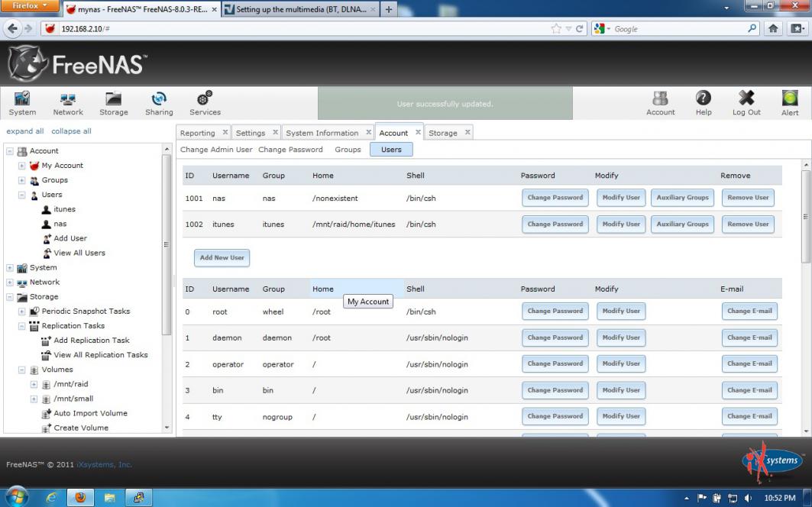Open the Groups sub-tab
The image size is (812, 507).
click(x=348, y=150)
